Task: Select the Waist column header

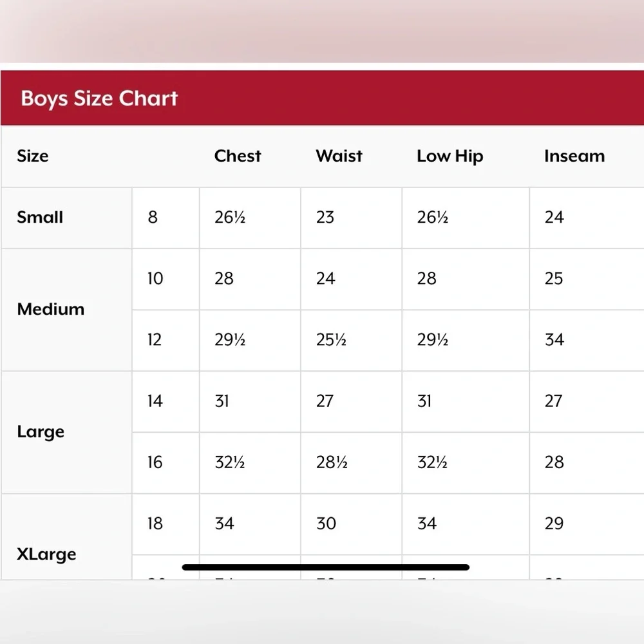Action: 339,156
